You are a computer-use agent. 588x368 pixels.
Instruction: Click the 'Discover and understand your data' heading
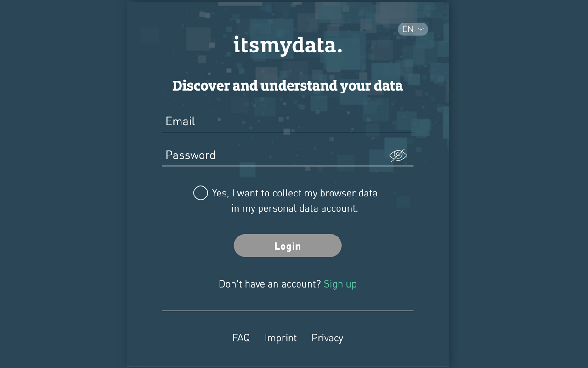click(288, 86)
